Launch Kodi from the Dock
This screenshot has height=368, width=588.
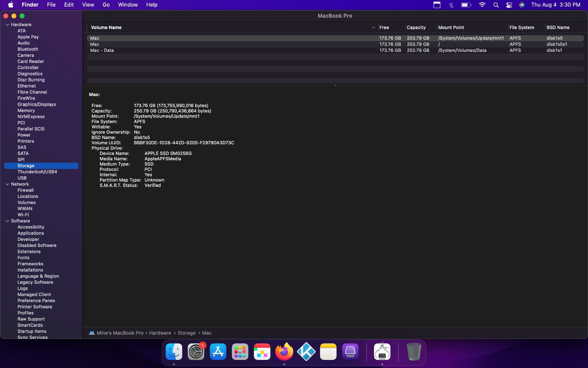[306, 352]
